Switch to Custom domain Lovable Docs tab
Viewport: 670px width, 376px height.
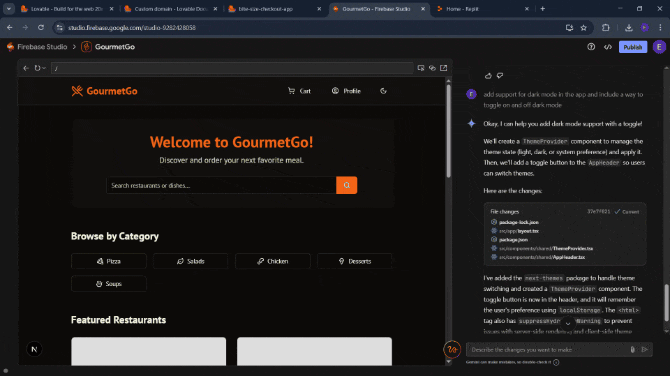click(170, 9)
